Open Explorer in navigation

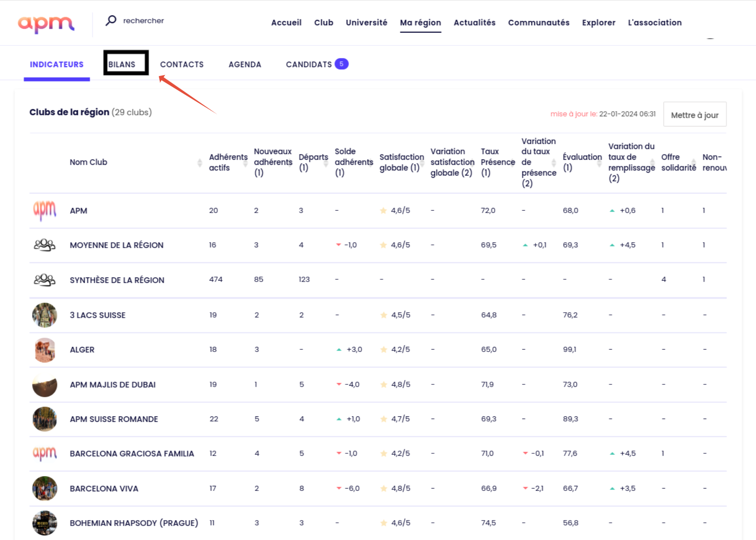[x=598, y=22]
